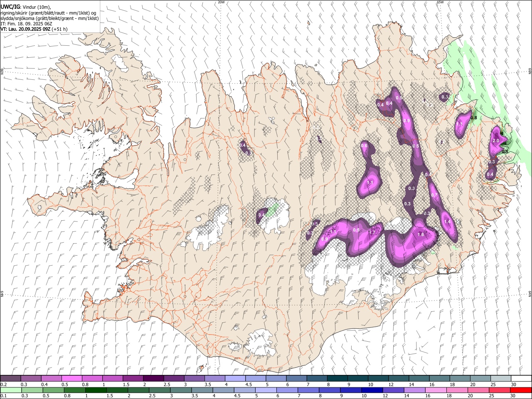Select the 0.6 precipitation value label
Viewport: 532px width, 399px height.
364,145
